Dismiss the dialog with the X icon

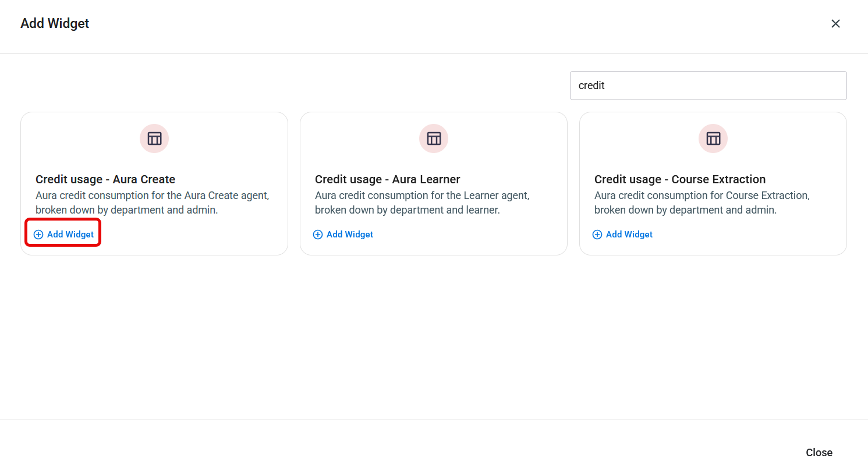tap(835, 24)
